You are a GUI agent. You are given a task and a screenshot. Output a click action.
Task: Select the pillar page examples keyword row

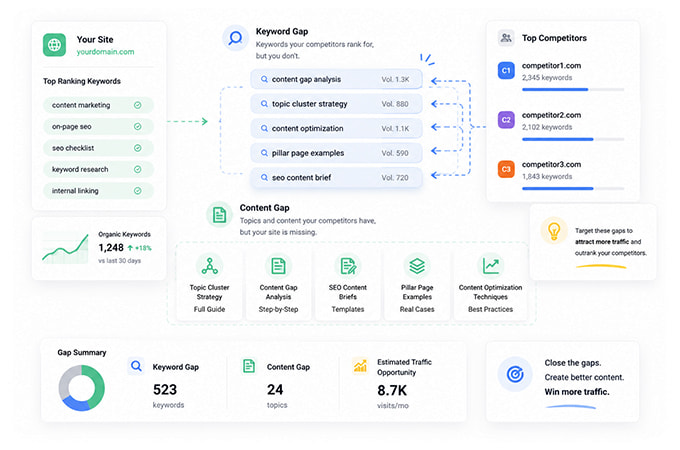point(336,153)
